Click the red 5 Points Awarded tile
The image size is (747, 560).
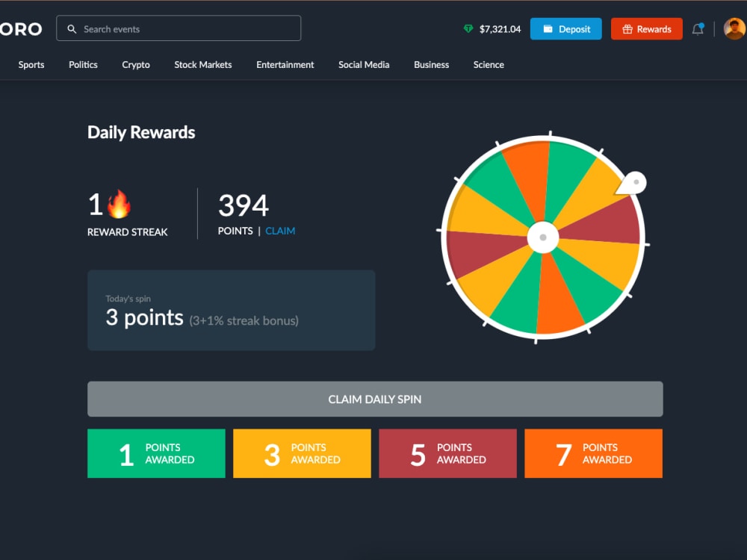[447, 453]
